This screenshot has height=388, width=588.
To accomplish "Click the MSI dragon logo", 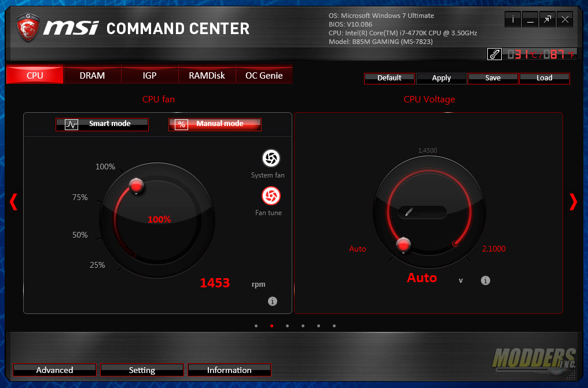I will (28, 27).
